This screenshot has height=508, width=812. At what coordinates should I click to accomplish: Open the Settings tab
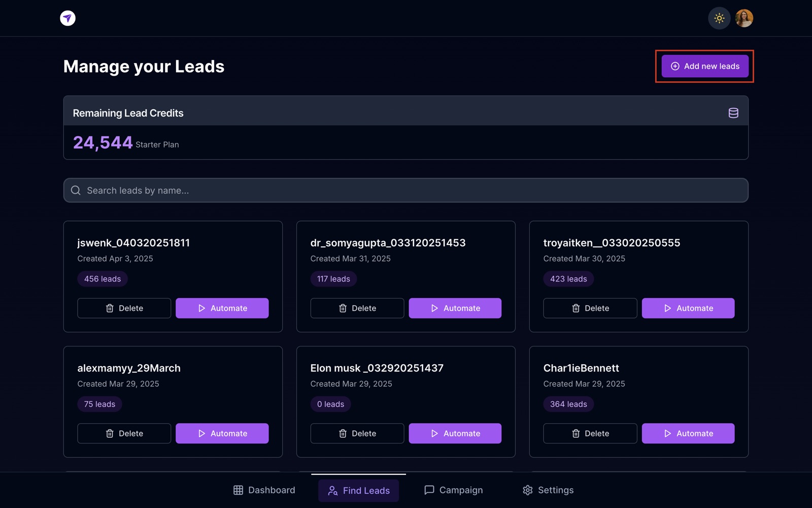(548, 490)
